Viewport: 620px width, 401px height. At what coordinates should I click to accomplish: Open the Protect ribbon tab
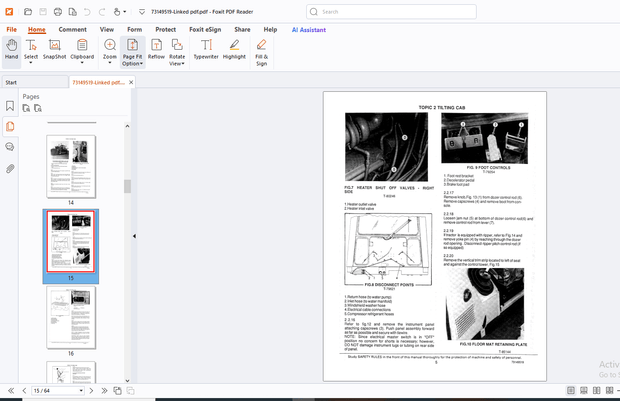coord(165,30)
